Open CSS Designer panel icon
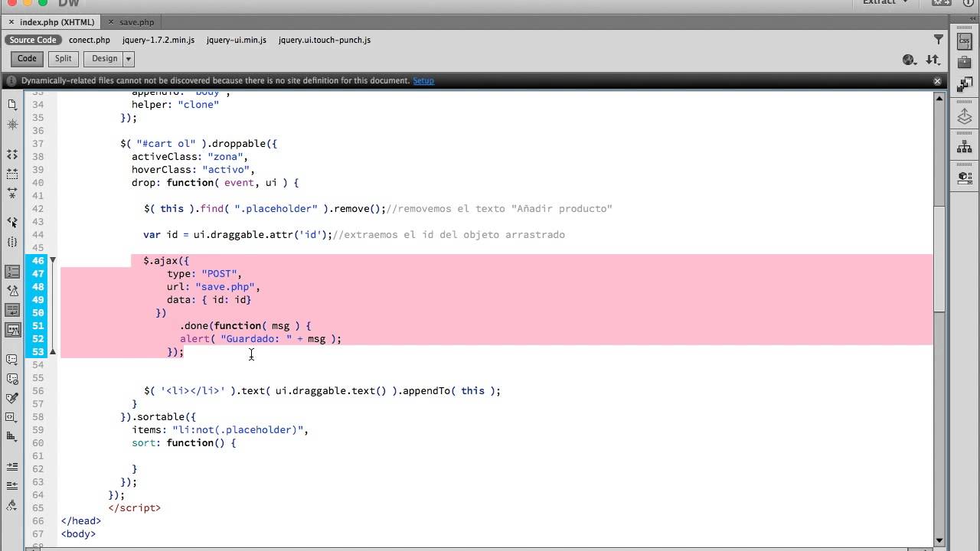980x551 pixels. 965,42
